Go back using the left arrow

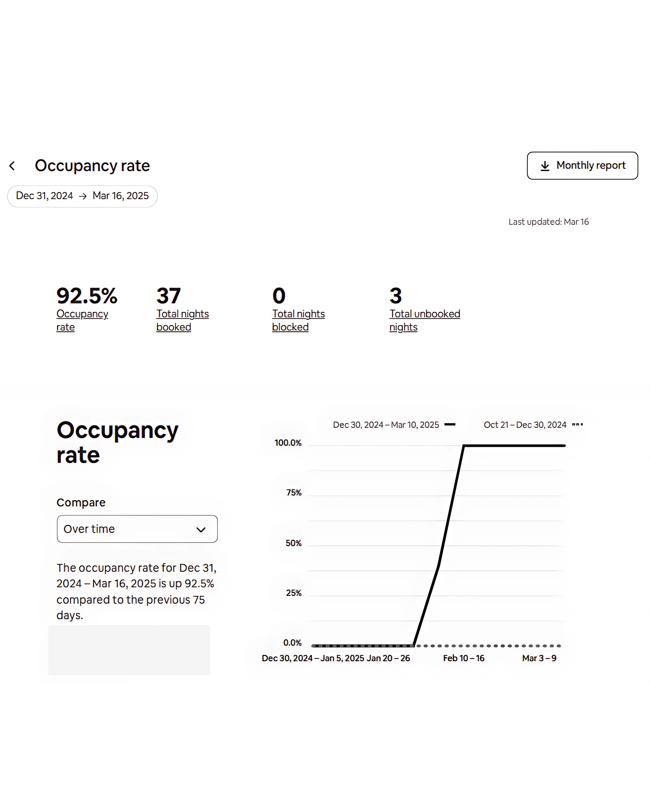tap(12, 166)
